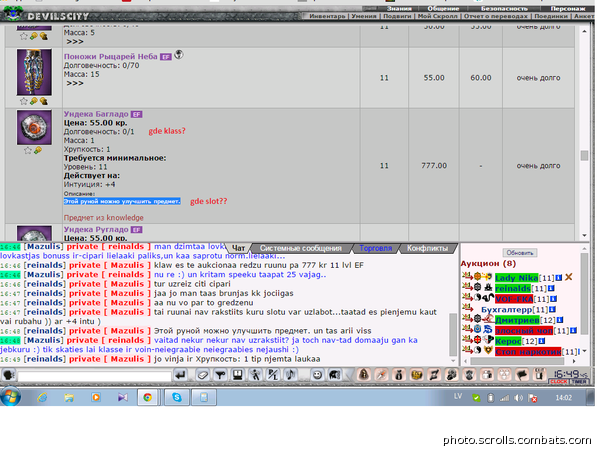Open the Знания top menu
The width and height of the screenshot is (600, 450).
coord(399,8)
